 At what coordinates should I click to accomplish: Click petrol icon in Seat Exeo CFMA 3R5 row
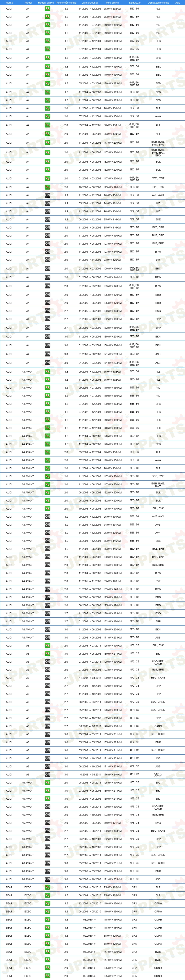[x=47, y=912]
